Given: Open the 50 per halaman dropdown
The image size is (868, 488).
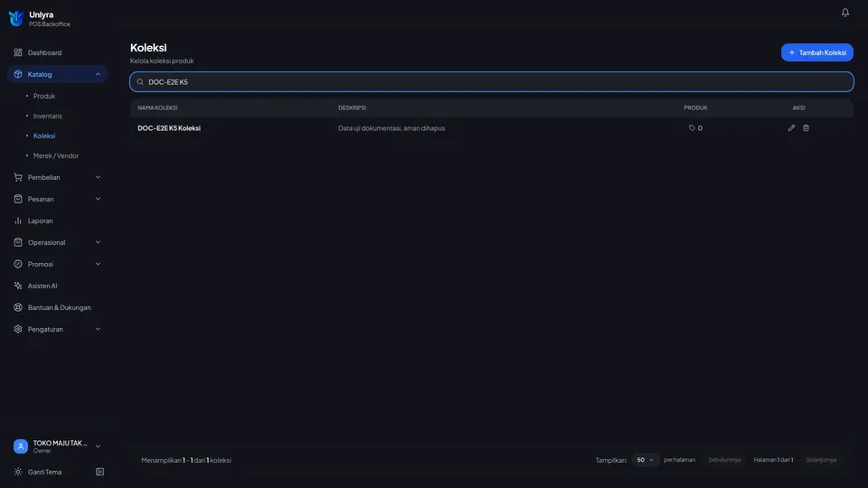Looking at the screenshot, I should pos(645,460).
